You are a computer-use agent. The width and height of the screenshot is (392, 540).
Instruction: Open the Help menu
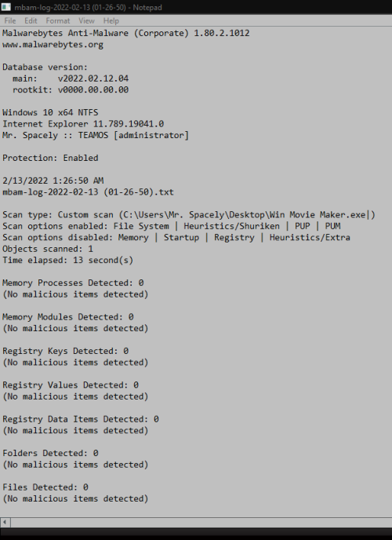click(x=111, y=20)
